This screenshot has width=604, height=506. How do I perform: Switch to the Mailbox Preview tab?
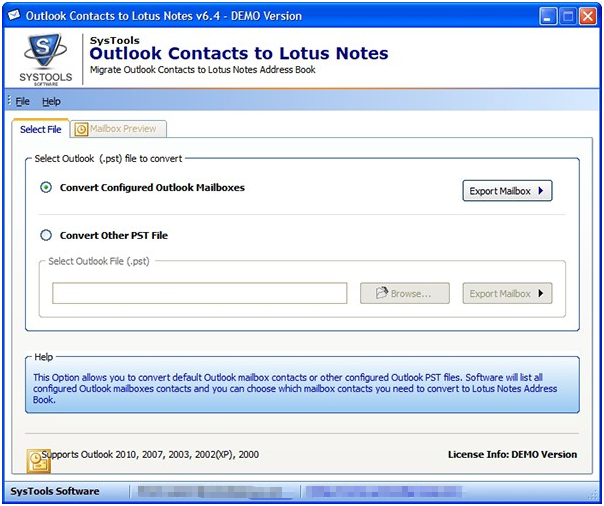click(119, 129)
